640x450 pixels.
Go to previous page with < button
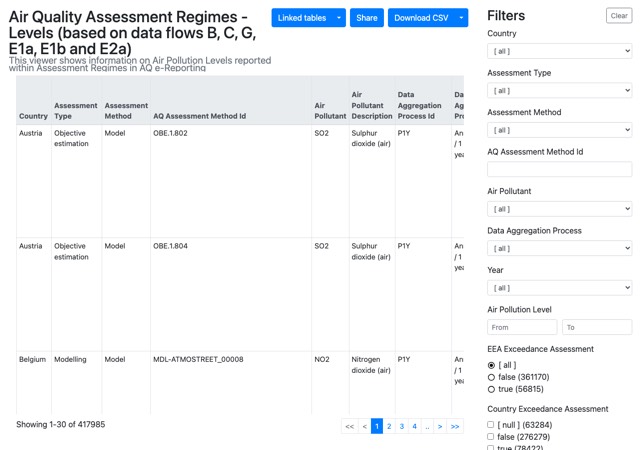(364, 426)
